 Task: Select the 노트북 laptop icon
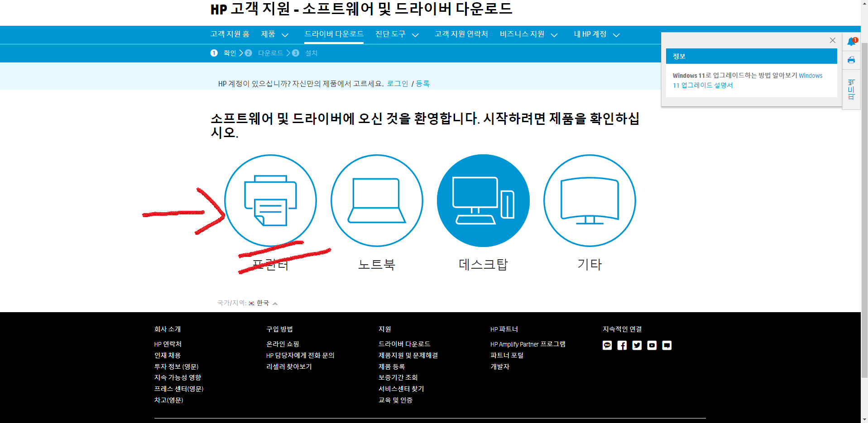[x=377, y=200]
